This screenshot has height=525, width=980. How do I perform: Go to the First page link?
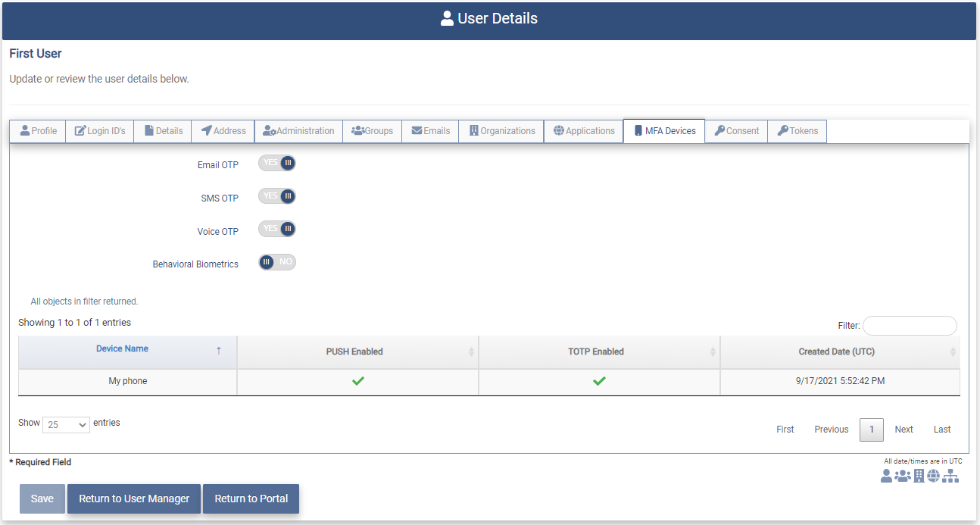(785, 430)
